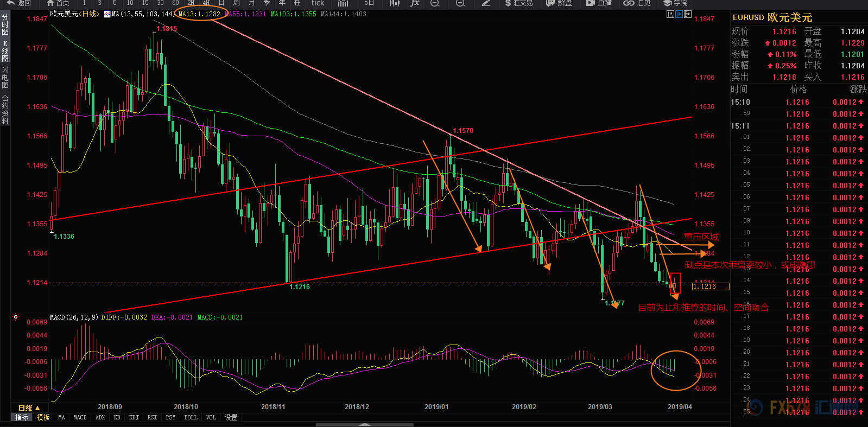Click the 15:11 time row
The image size is (868, 427).
pos(798,126)
